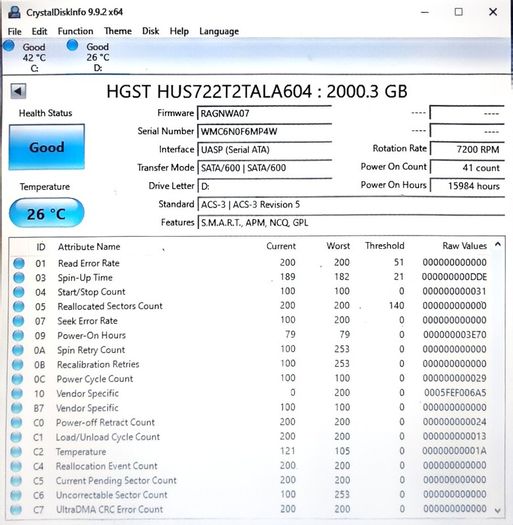Click the status icon of Power-On Hours row

(x=18, y=335)
